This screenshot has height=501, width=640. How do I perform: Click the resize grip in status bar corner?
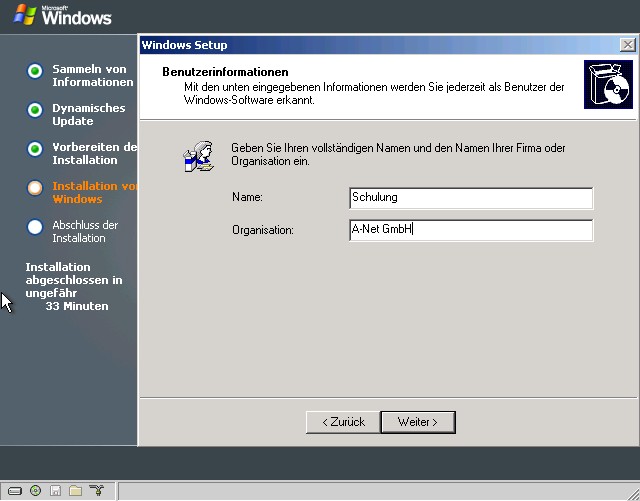[633, 493]
